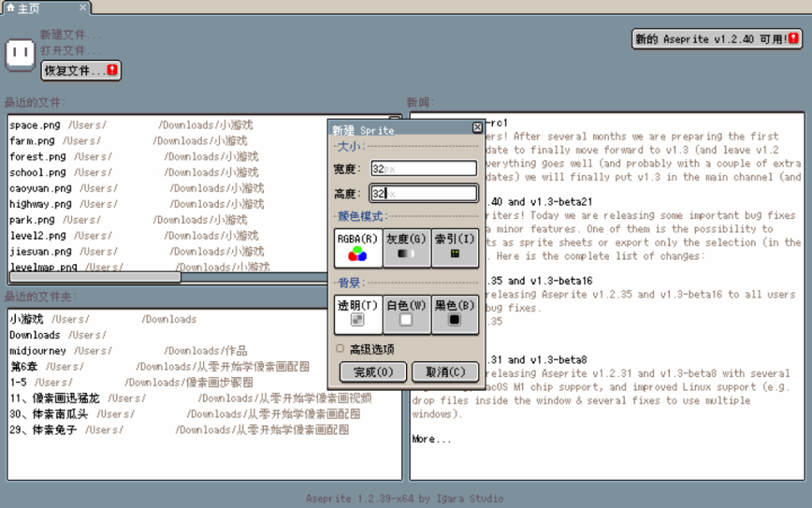Click the 打开文件... link

(x=71, y=51)
